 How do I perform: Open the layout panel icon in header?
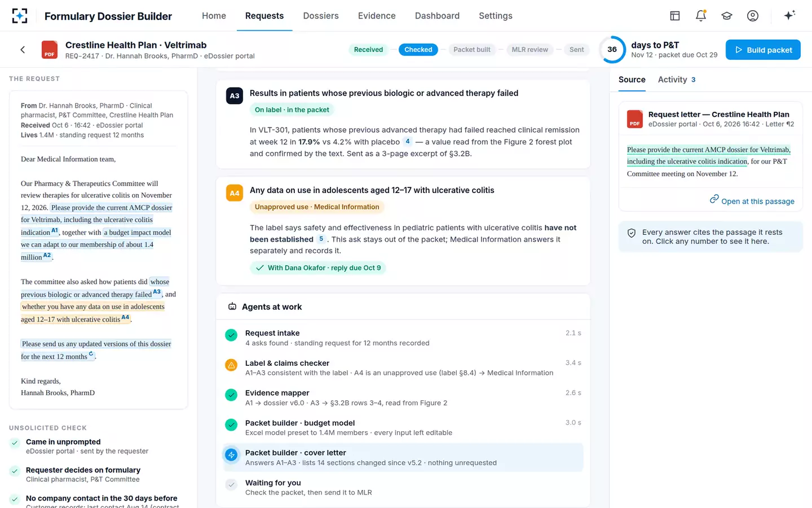click(x=675, y=16)
